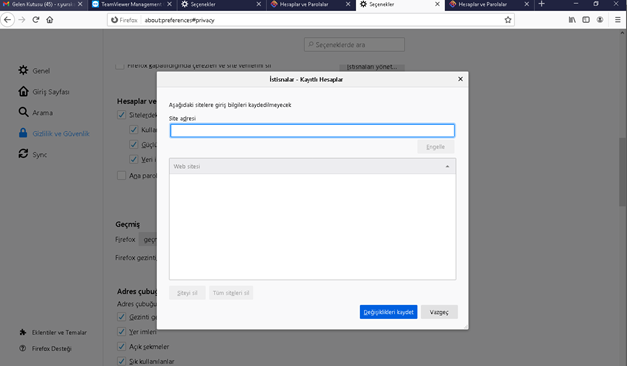Switch to TeamViewer Management tab

[127, 4]
